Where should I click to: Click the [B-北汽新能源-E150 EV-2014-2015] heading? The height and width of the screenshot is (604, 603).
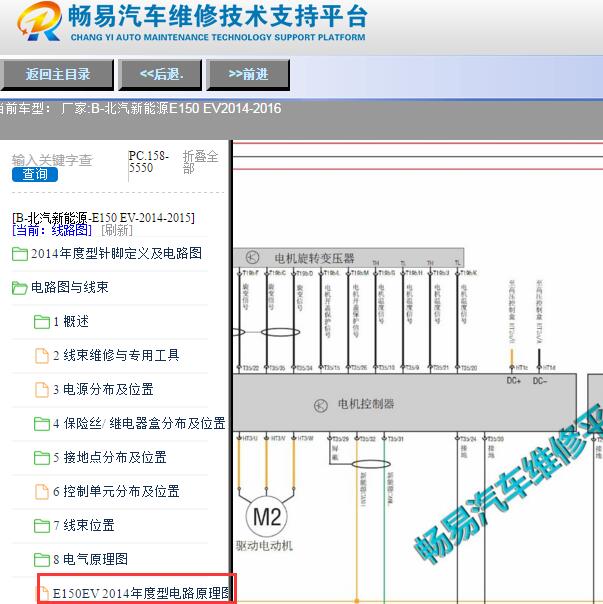103,218
